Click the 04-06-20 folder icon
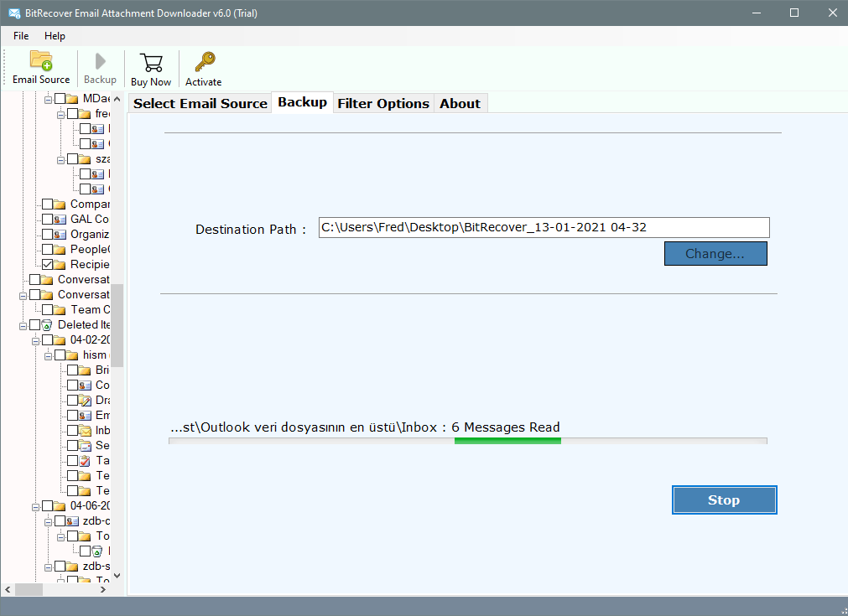This screenshot has height=616, width=848. coord(60,505)
